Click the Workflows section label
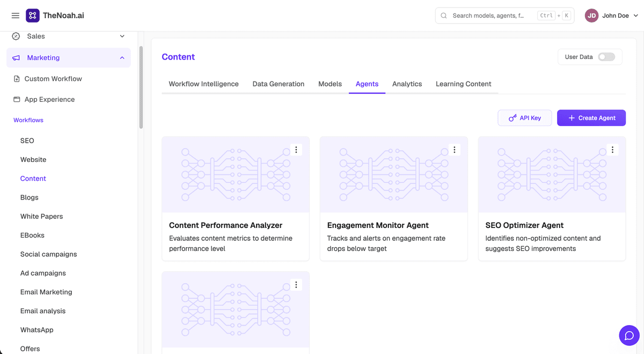The height and width of the screenshot is (354, 644). (x=28, y=120)
